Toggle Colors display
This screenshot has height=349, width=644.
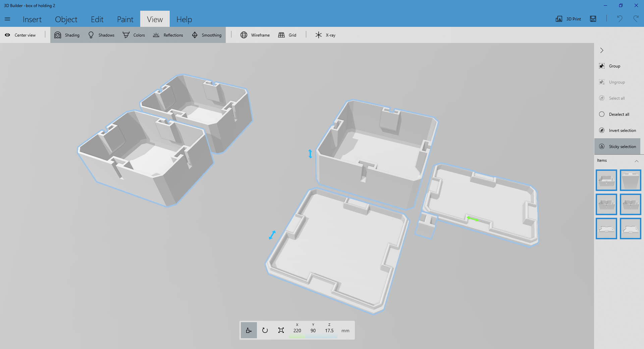(x=133, y=35)
